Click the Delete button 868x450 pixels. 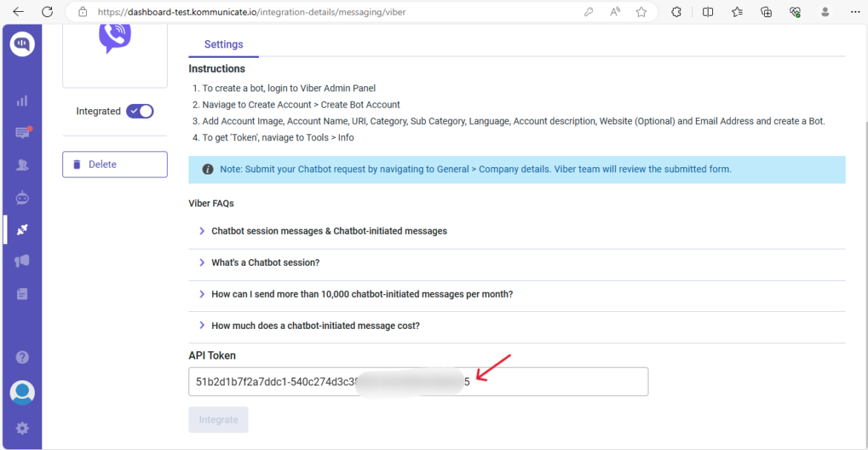tap(114, 164)
